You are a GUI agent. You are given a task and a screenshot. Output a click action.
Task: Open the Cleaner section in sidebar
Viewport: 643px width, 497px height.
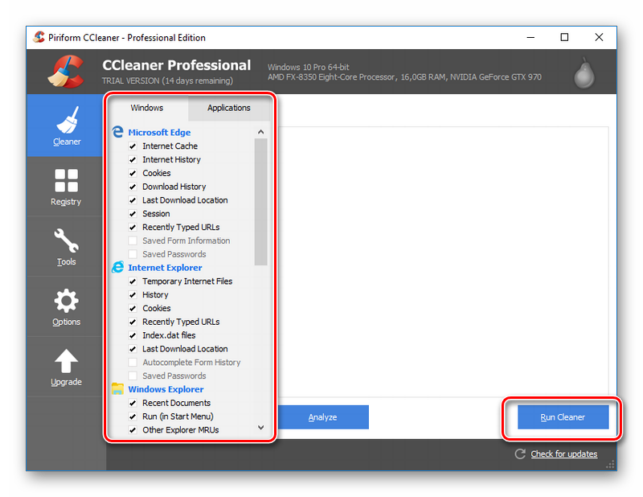65,125
